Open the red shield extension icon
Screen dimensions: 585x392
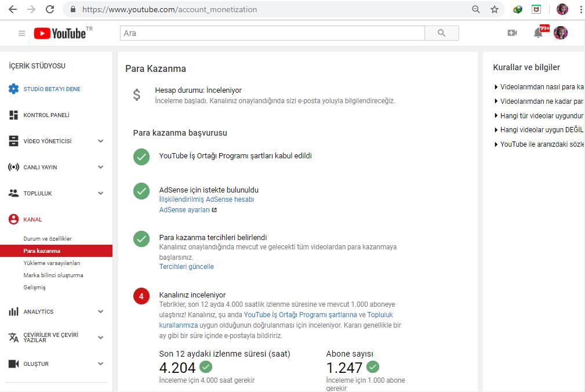pos(536,9)
